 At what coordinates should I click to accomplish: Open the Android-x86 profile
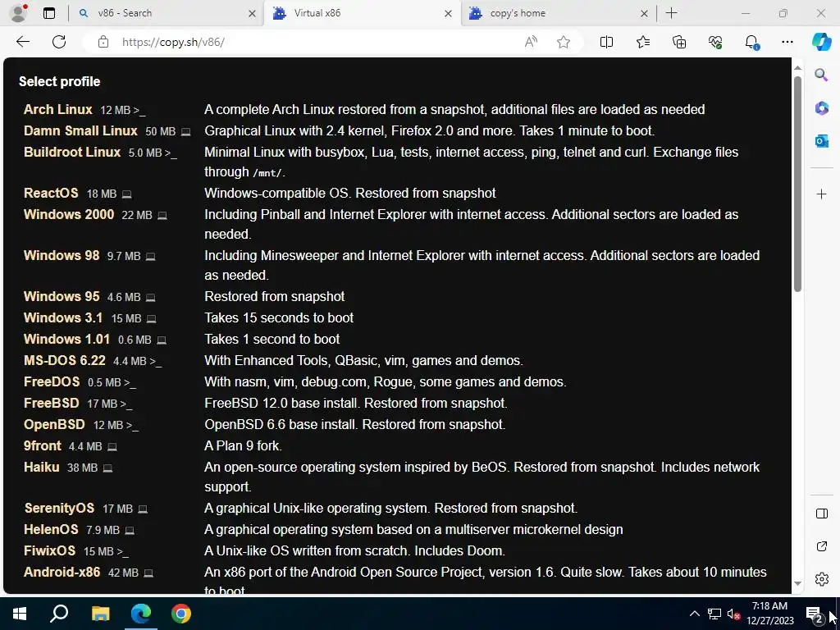[x=62, y=572]
